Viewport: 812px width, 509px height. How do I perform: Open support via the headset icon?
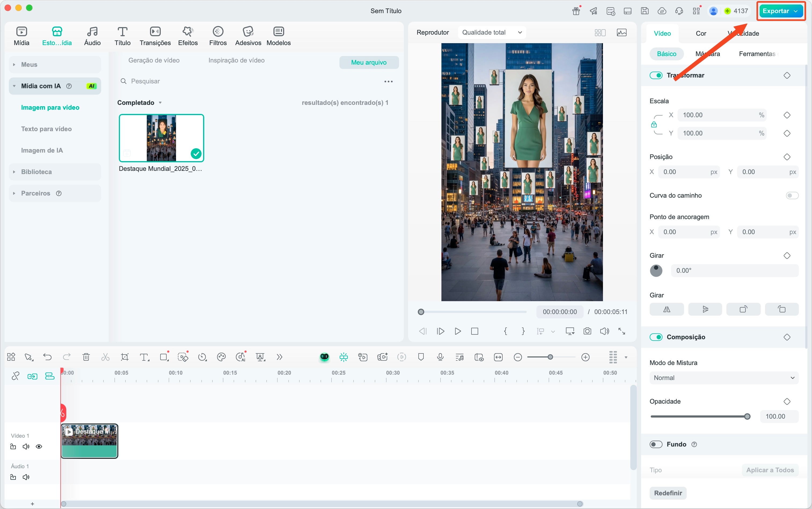click(679, 11)
